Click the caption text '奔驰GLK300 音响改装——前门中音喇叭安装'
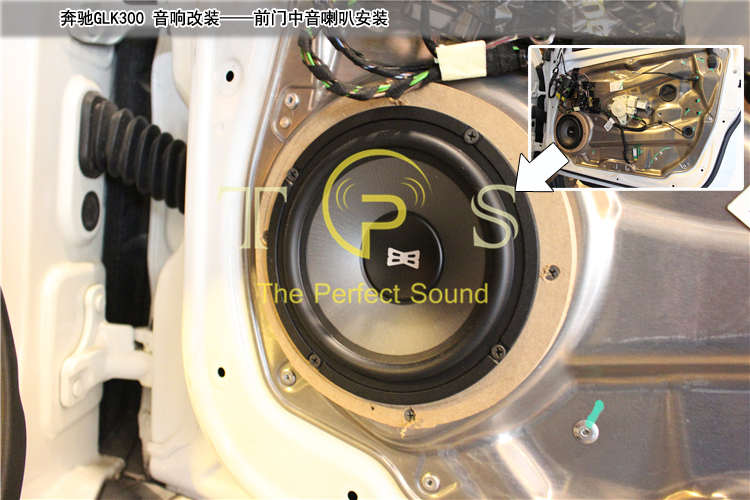 click(x=224, y=19)
